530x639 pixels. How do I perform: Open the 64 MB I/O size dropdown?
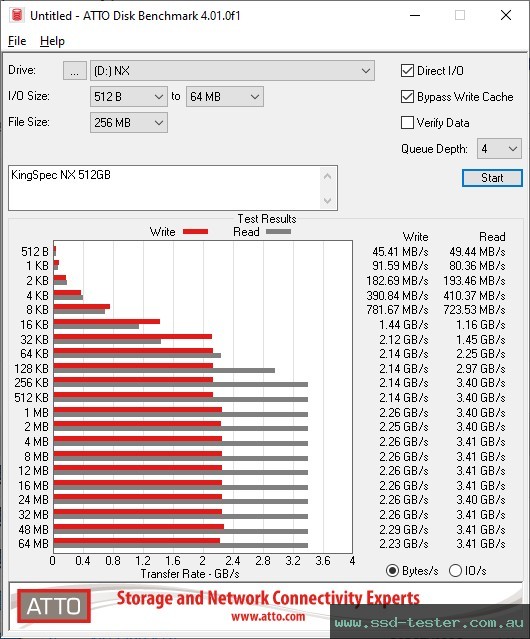[225, 97]
